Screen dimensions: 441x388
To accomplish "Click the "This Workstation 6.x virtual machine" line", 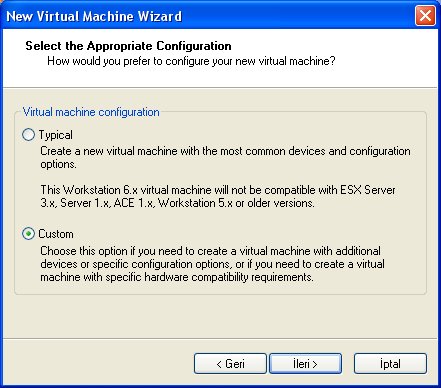I will click(x=218, y=190).
